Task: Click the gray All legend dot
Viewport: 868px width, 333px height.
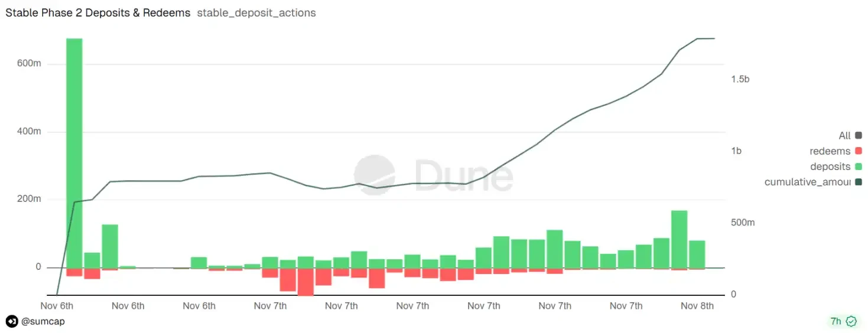Action: pyautogui.click(x=858, y=136)
